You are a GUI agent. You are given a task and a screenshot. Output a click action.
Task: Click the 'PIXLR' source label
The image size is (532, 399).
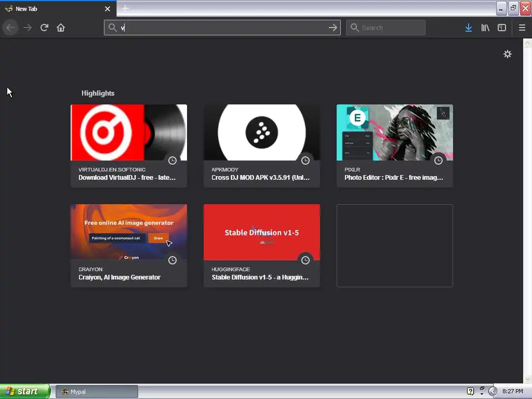(352, 169)
